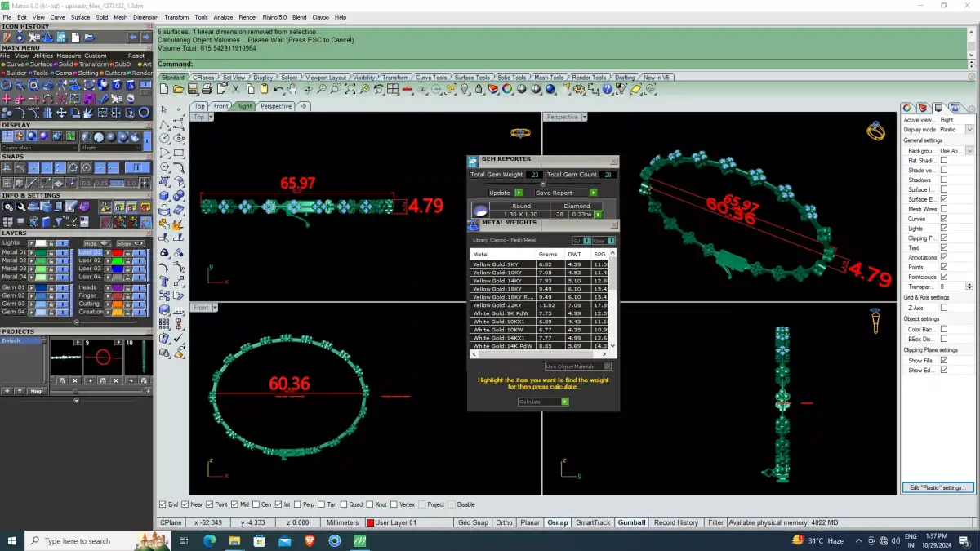Screen dimensions: 980x551
Task: Click the Save (floppy disk) toolbar icon
Action: (193, 89)
